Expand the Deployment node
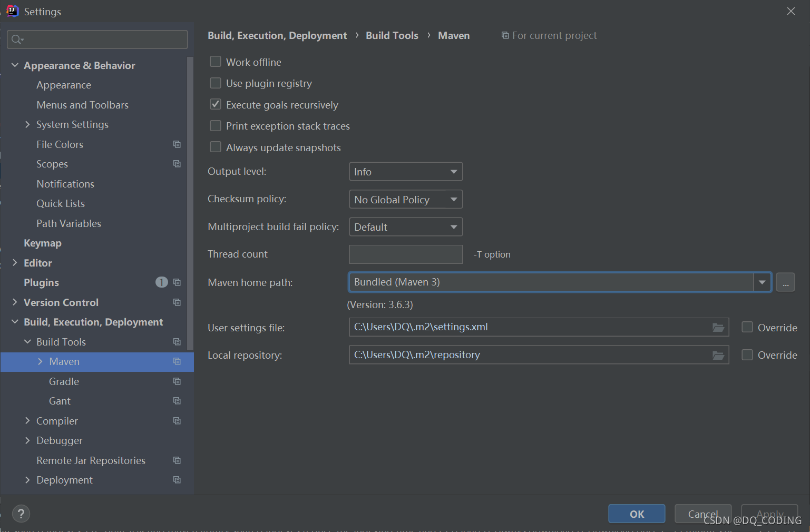Viewport: 810px width, 532px height. tap(27, 480)
